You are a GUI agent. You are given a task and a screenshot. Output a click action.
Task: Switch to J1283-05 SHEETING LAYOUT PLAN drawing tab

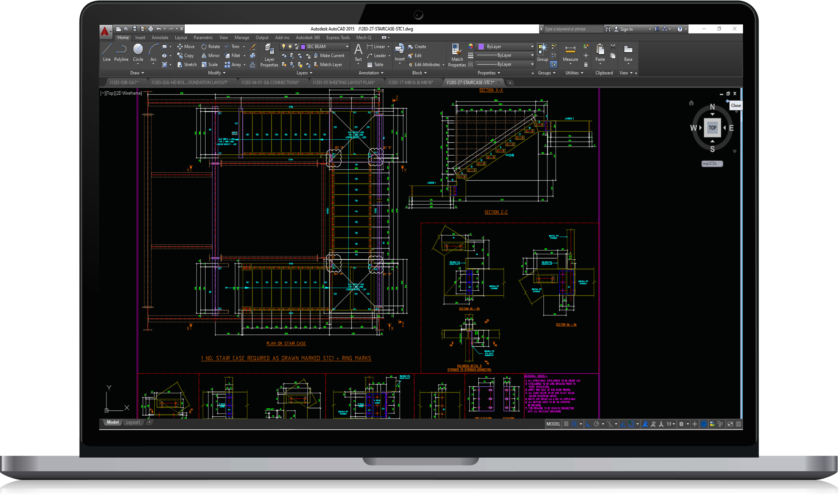click(344, 83)
